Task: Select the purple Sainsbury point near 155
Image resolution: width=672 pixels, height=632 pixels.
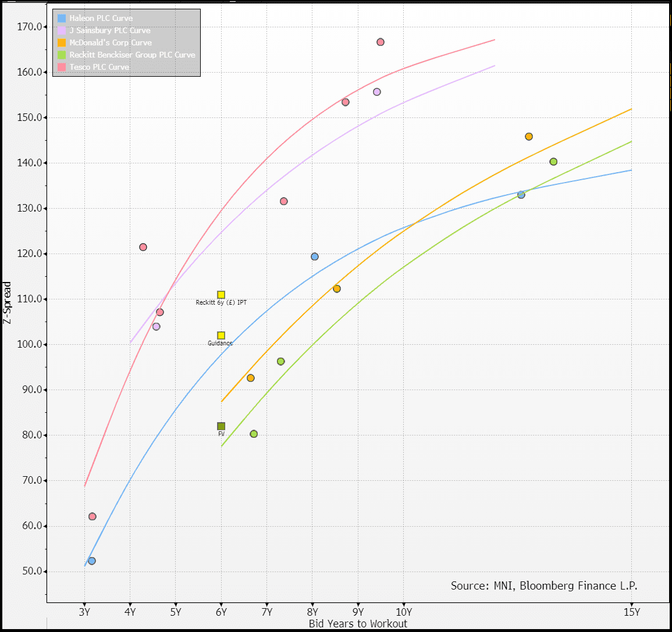Action: [x=377, y=92]
